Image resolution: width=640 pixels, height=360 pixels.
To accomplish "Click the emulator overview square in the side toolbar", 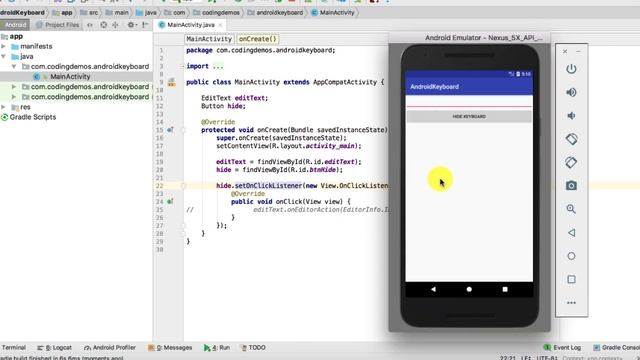I will tap(571, 279).
